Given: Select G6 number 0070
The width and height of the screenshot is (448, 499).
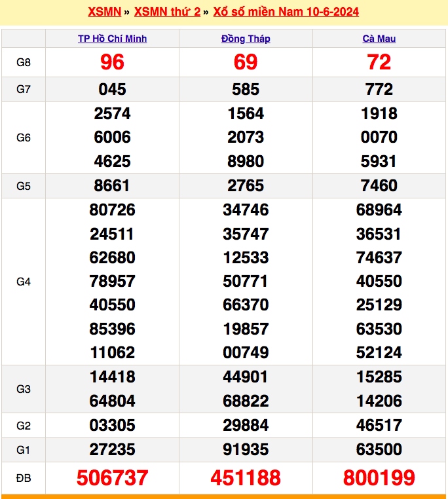Looking at the screenshot, I should click(379, 137).
